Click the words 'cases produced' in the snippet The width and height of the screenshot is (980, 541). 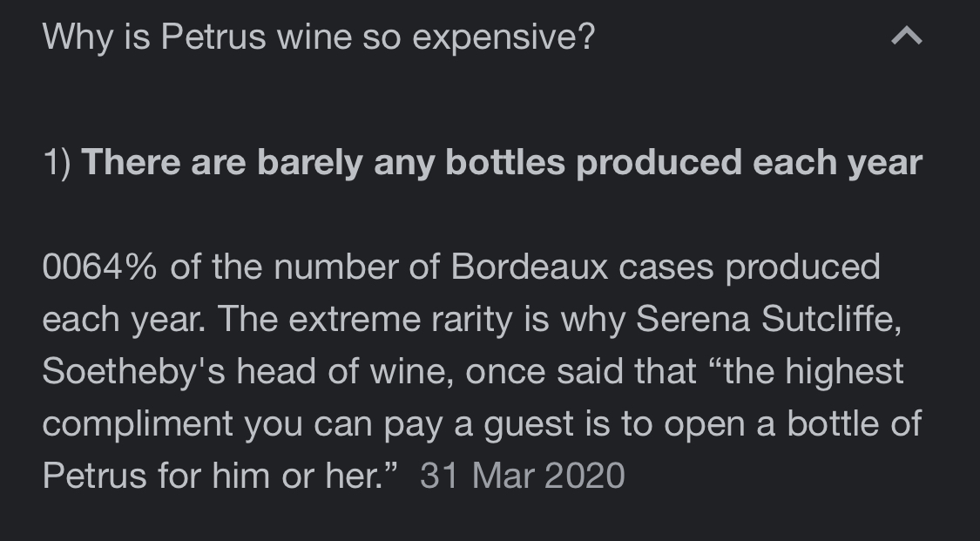[x=749, y=268]
